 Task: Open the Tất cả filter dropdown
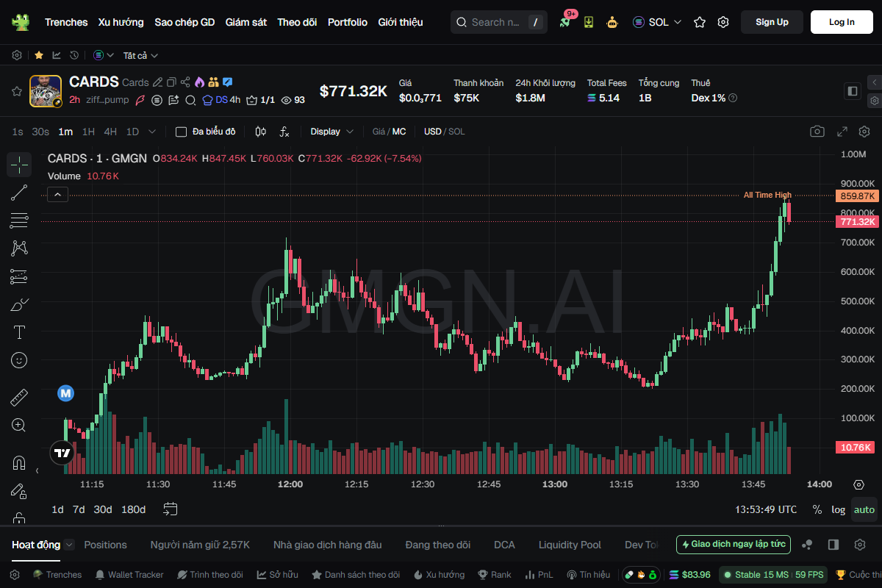pyautogui.click(x=140, y=55)
